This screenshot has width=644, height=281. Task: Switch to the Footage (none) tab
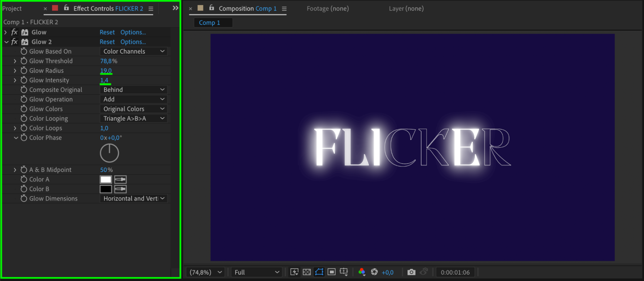point(328,9)
